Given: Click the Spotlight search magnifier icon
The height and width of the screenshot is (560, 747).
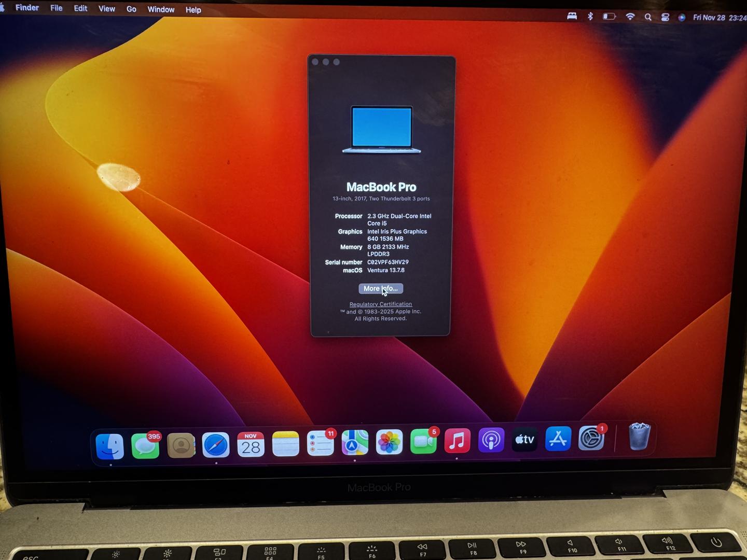Looking at the screenshot, I should tap(648, 17).
